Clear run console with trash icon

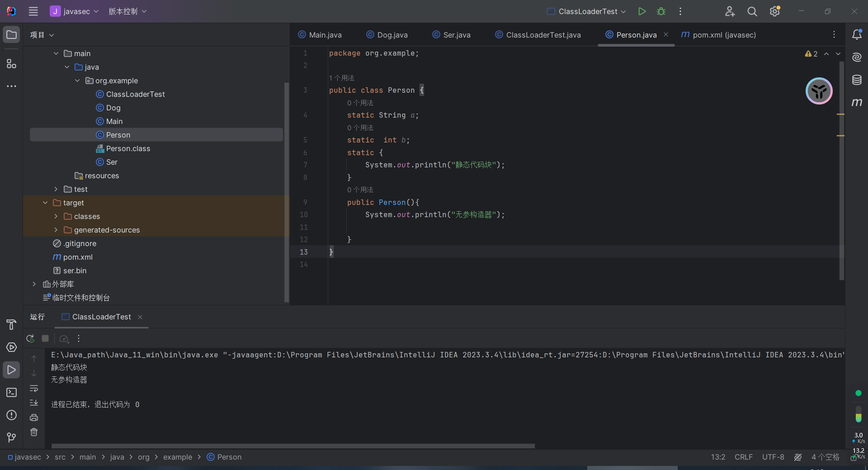pos(34,432)
